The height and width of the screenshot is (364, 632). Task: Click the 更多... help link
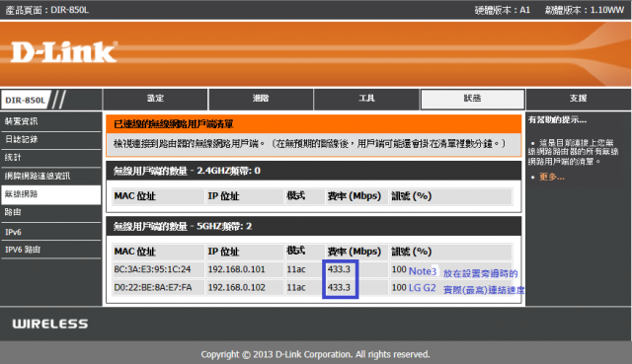[x=552, y=177]
